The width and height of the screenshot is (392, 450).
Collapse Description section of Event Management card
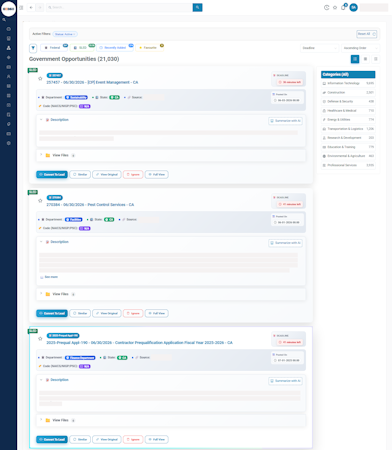point(41,120)
